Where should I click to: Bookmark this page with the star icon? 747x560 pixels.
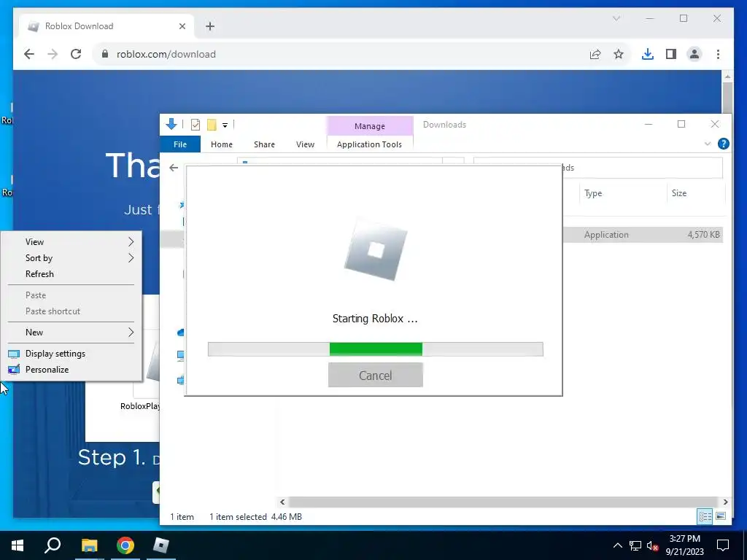click(x=619, y=54)
